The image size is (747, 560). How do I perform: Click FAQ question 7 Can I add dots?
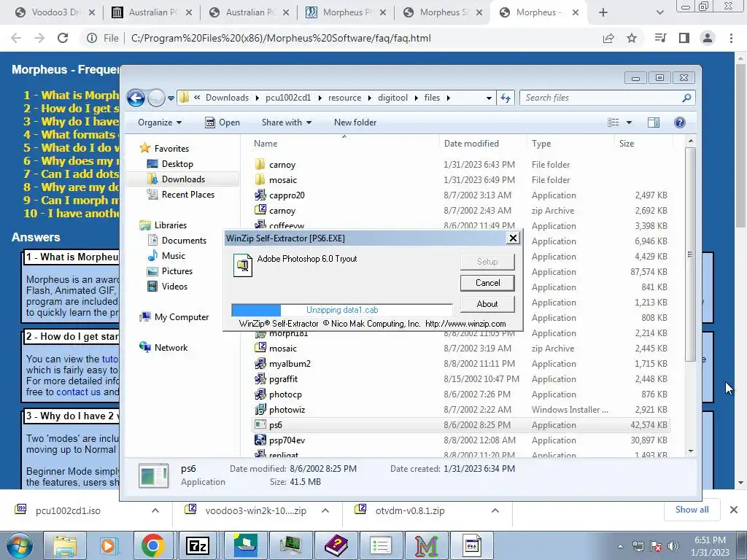71,174
